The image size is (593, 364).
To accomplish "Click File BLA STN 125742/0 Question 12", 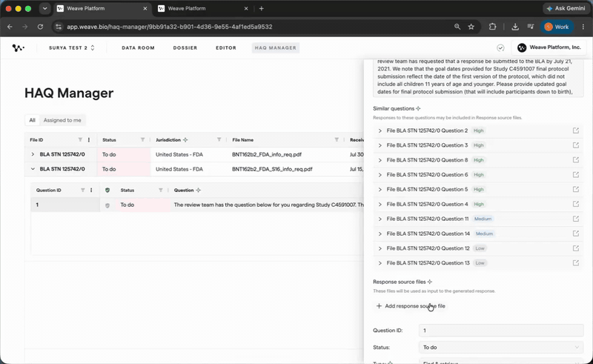I will (x=428, y=248).
